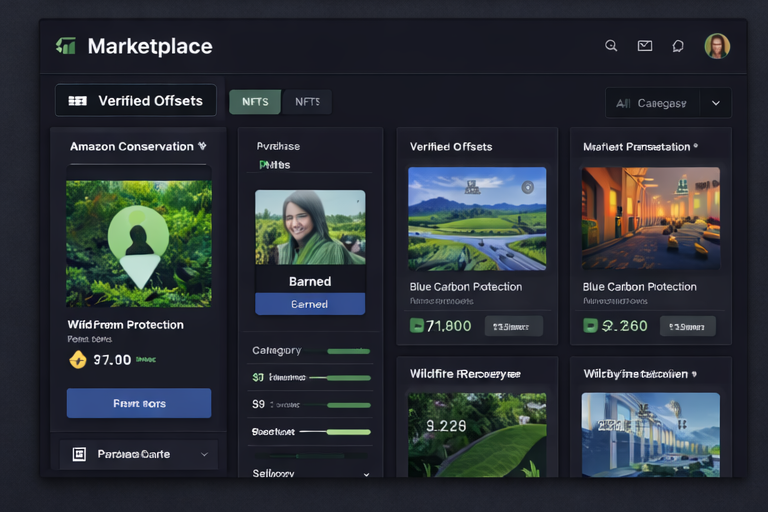This screenshot has width=768, height=512.
Task: Expand the Parriae Carte dropdown
Action: pyautogui.click(x=139, y=454)
